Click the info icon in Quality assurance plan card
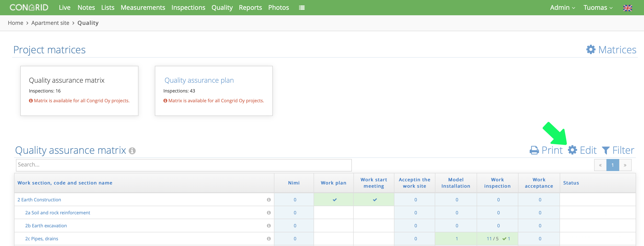This screenshot has height=246, width=644. point(165,100)
